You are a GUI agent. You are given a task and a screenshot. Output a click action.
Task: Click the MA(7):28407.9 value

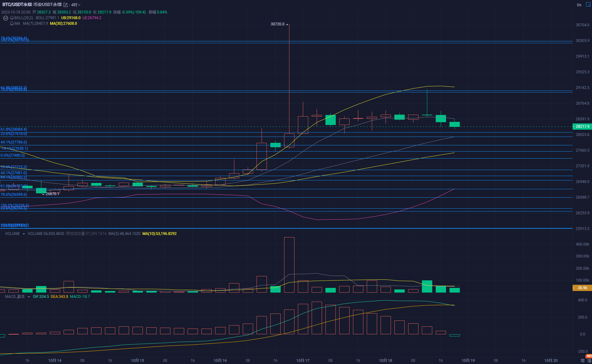35,23
